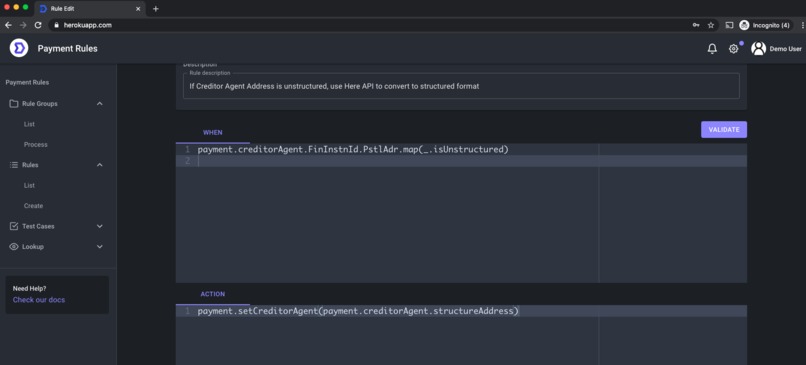Image resolution: width=806 pixels, height=365 pixels.
Task: Click the site padlock icon in address bar
Action: pos(57,25)
